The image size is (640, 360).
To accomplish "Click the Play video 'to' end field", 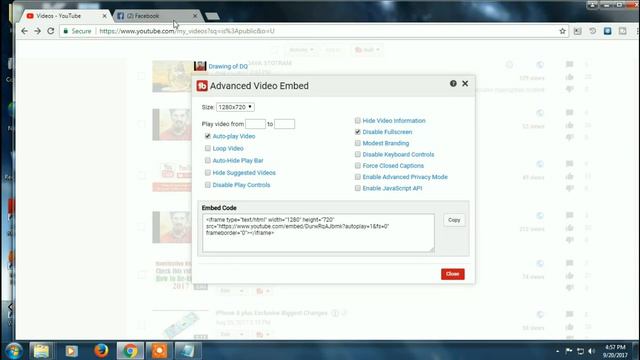I will point(284,124).
